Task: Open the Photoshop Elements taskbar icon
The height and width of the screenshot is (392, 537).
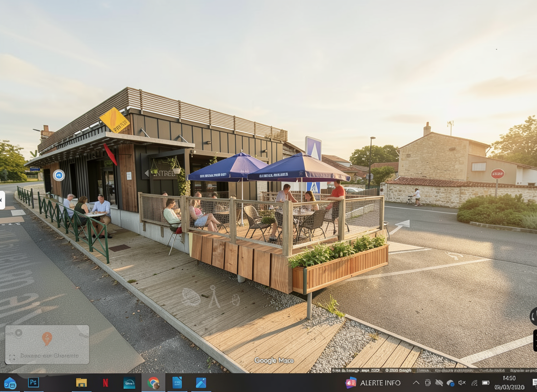Action: pos(33,382)
